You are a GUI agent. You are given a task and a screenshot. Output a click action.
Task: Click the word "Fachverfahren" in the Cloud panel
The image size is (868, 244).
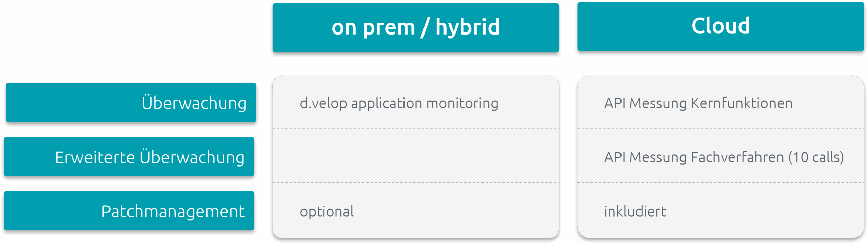point(737,157)
